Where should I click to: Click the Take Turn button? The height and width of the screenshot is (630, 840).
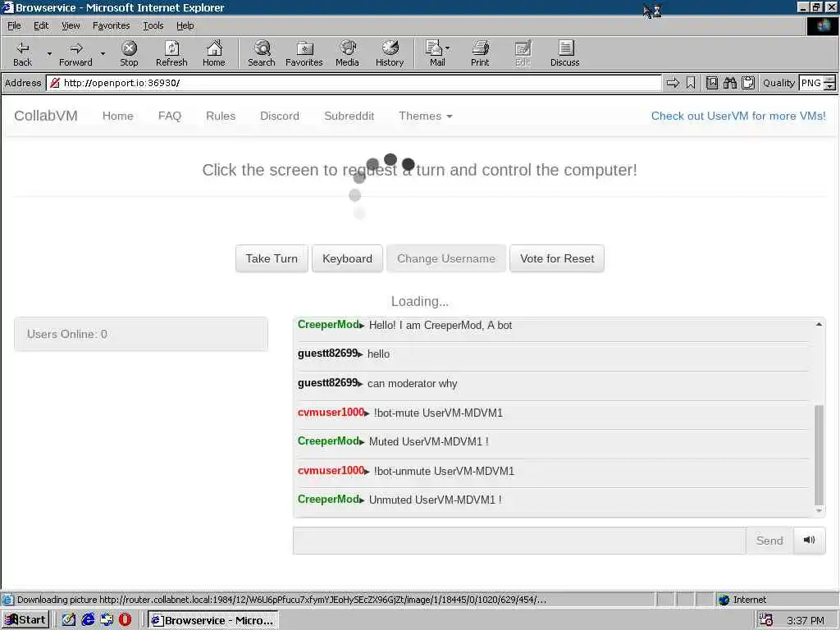tap(272, 258)
